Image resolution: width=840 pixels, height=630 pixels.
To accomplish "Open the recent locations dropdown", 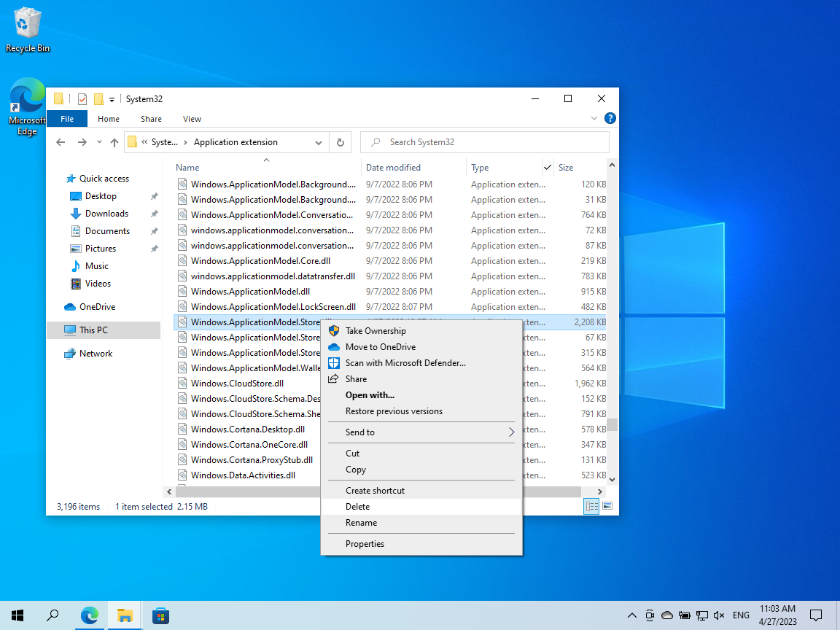I will (x=99, y=142).
